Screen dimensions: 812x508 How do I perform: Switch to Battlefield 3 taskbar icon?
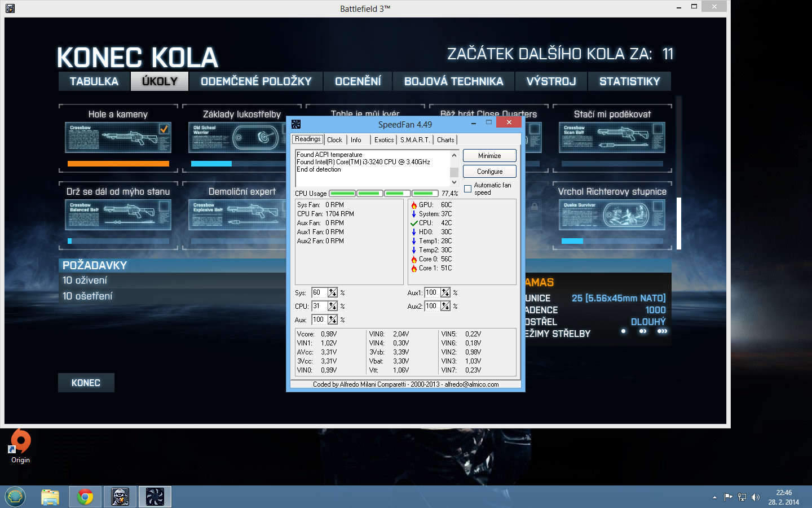tap(120, 497)
